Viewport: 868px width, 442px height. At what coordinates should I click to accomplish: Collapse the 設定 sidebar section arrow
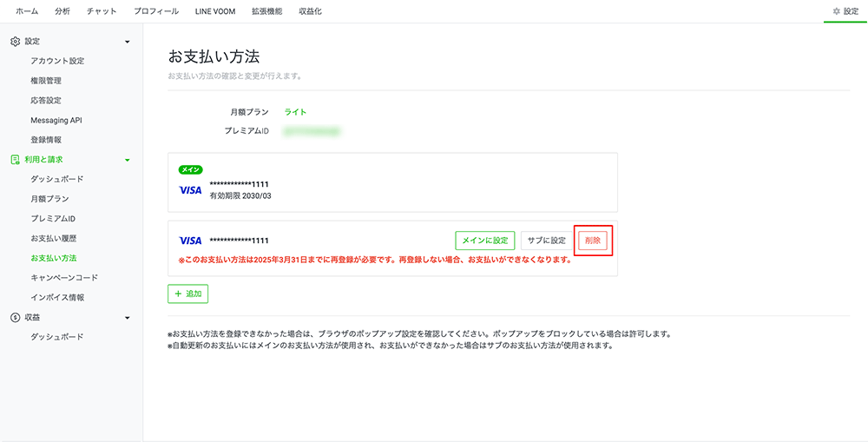click(128, 42)
